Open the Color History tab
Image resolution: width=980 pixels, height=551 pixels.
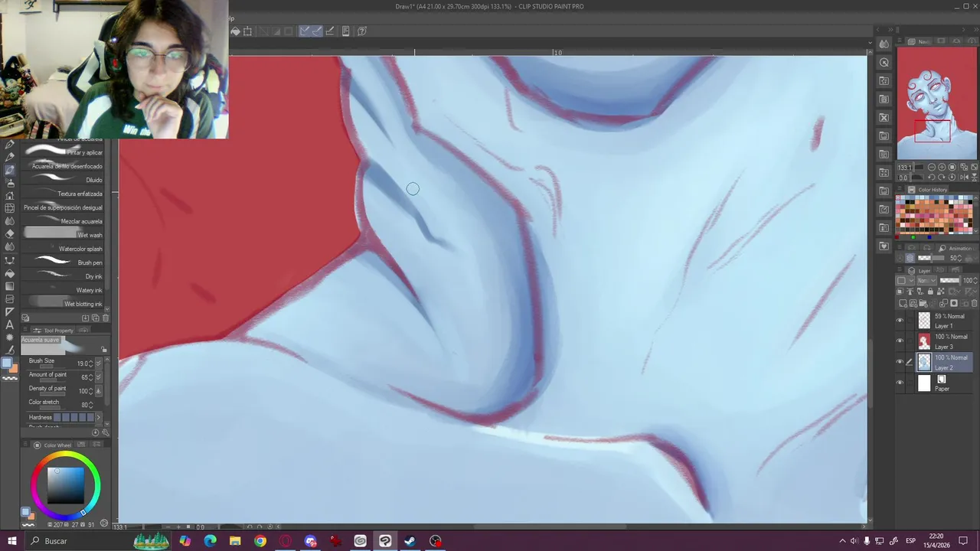[928, 190]
